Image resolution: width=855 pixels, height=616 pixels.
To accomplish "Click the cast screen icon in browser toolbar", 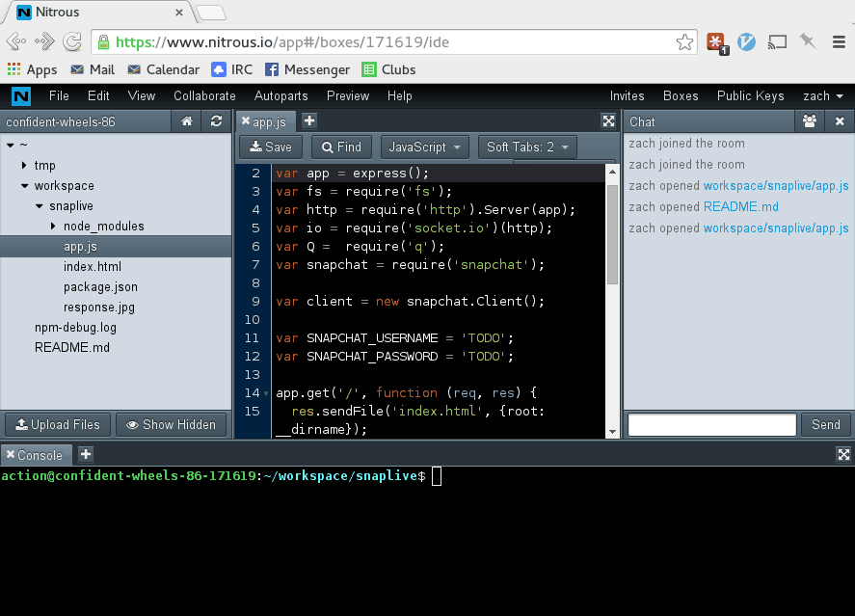I will point(777,42).
